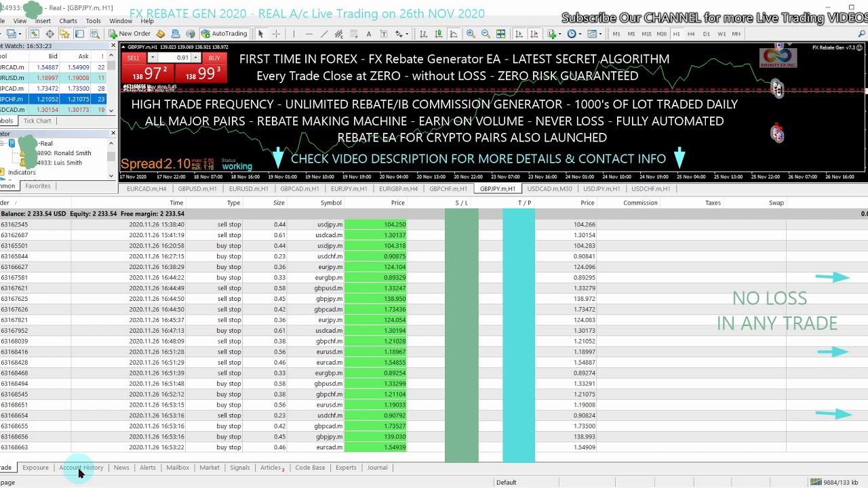Click the New Order toolbar button
This screenshot has height=488, width=868.
[130, 34]
